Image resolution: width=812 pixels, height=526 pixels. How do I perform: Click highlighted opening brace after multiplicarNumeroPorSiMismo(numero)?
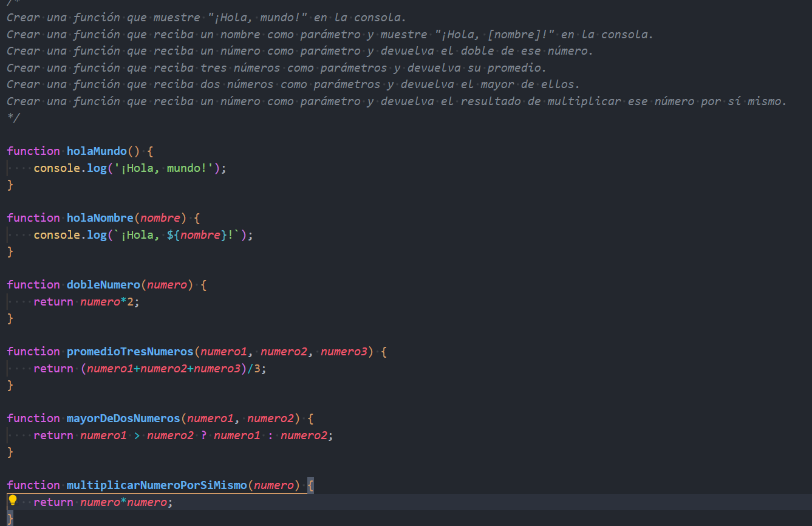coord(310,485)
